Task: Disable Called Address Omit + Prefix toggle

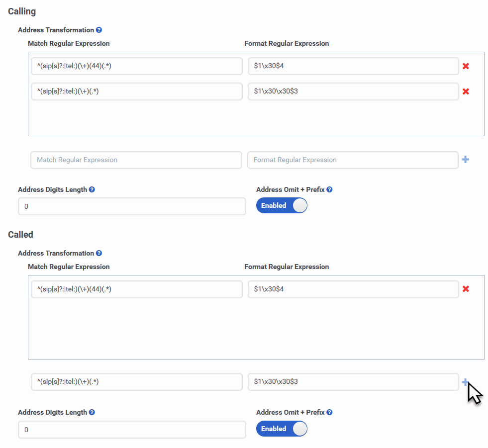Action: pos(282,429)
